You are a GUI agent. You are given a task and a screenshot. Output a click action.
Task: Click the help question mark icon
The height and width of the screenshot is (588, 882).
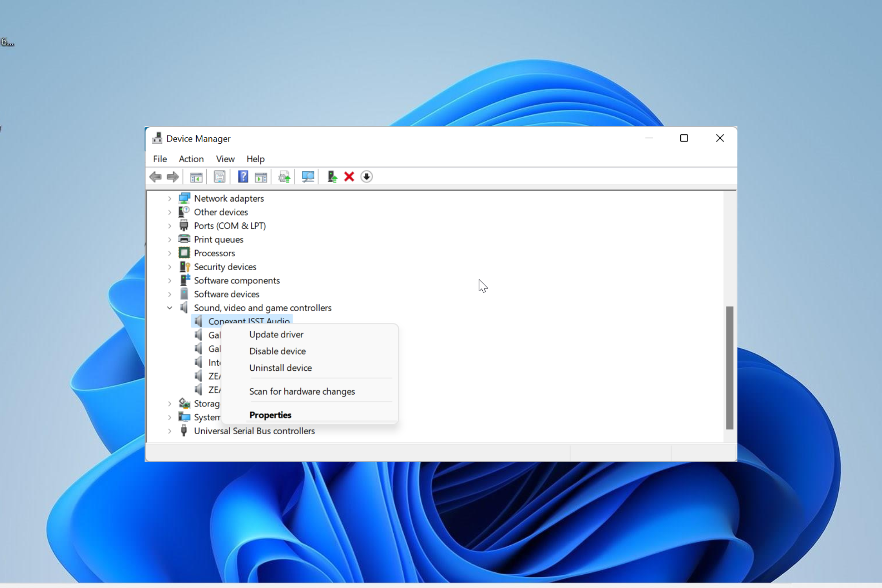(x=243, y=176)
